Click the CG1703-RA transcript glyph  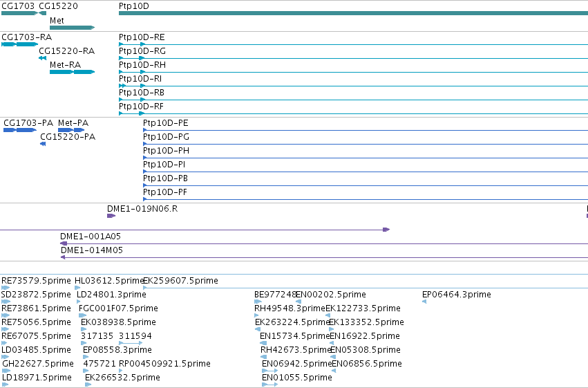click(x=19, y=44)
